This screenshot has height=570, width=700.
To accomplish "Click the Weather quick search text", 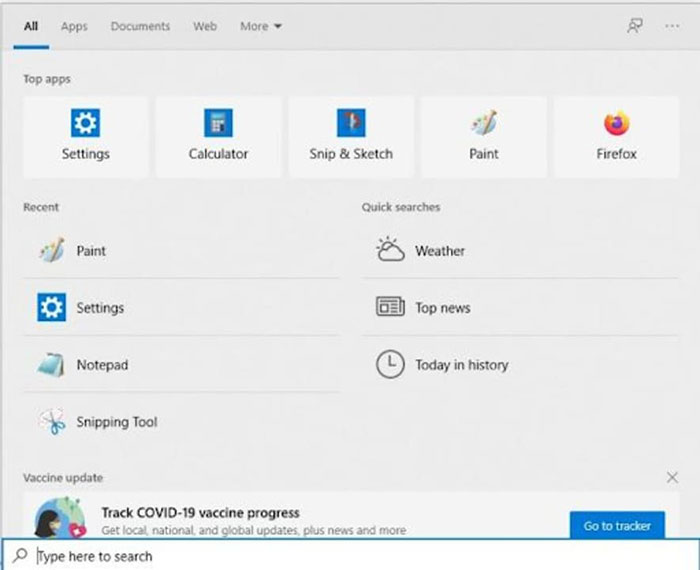I will pyautogui.click(x=440, y=250).
